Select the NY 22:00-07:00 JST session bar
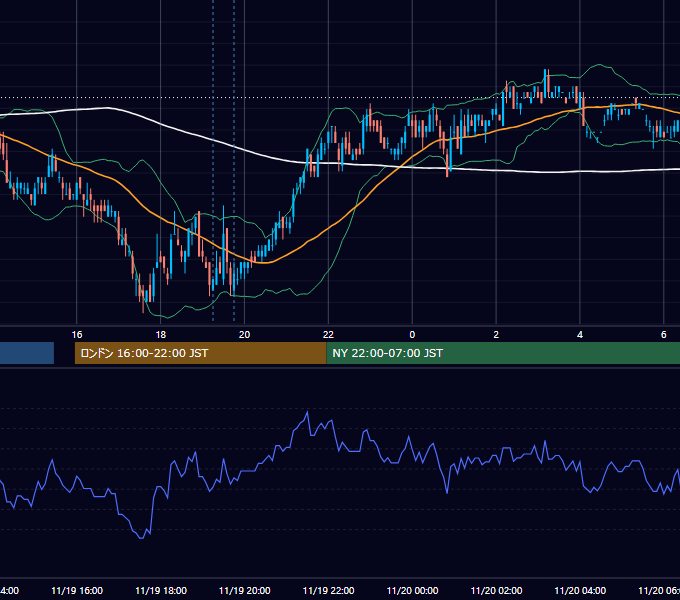 [503, 353]
